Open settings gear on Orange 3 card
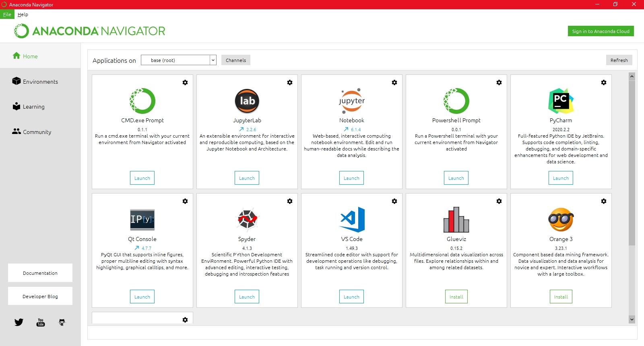Screen dimensions: 644x346 pos(604,201)
